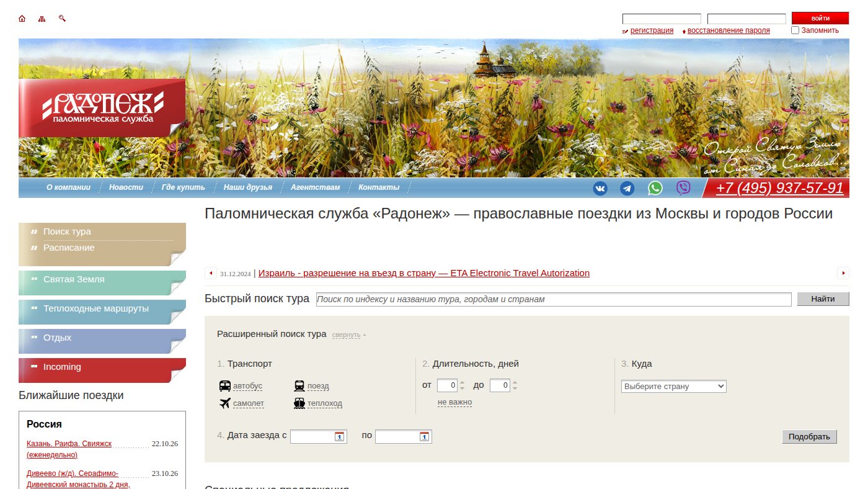Viewport: 868px width, 489px height.
Task: Open 'восстановление пароля' link
Action: (728, 30)
